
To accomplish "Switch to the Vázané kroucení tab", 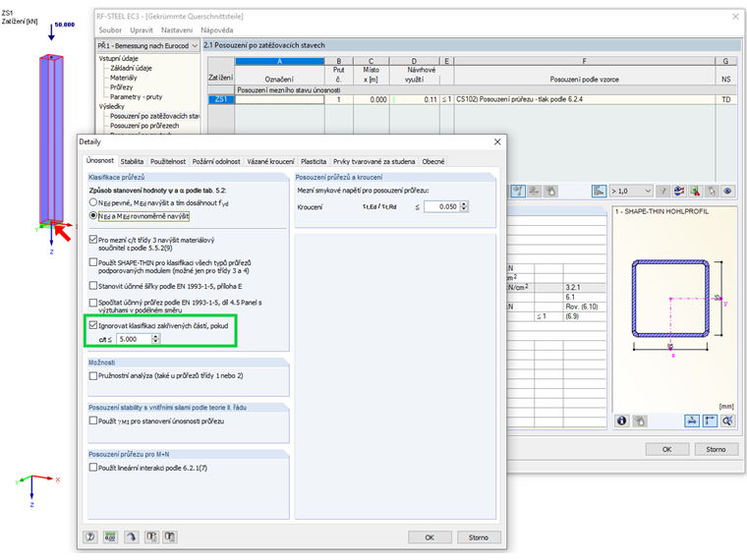I will pos(270,161).
